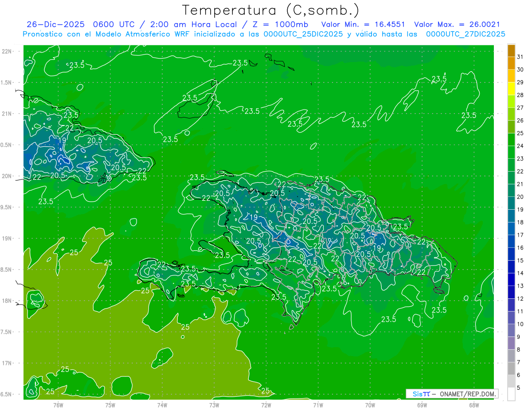This screenshot has height=411, width=532.
Task: Click the "20N" latitude axis label
Action: (x=8, y=176)
